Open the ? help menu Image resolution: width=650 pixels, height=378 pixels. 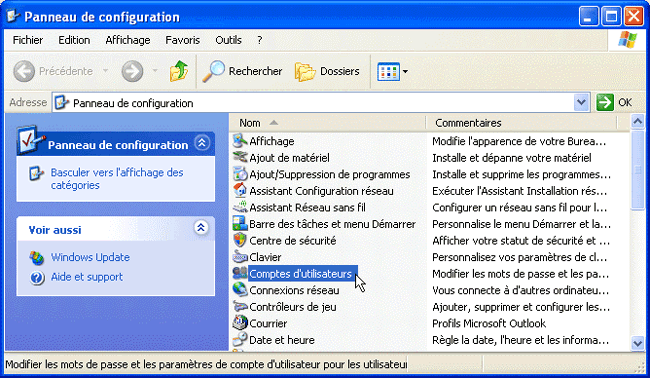(x=260, y=40)
